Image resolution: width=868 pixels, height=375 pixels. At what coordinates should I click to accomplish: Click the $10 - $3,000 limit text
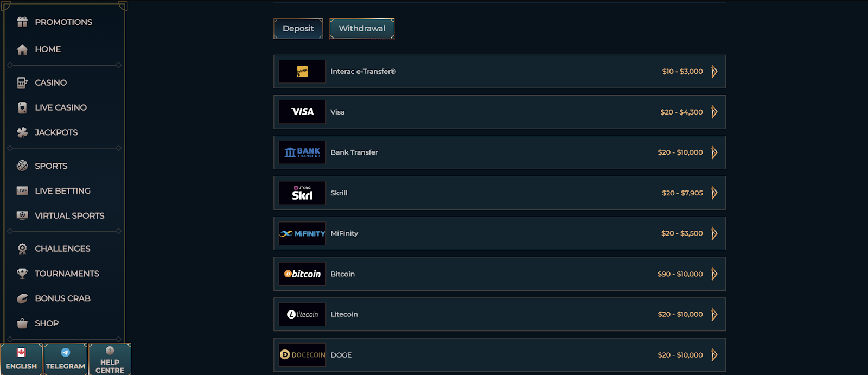click(x=682, y=72)
